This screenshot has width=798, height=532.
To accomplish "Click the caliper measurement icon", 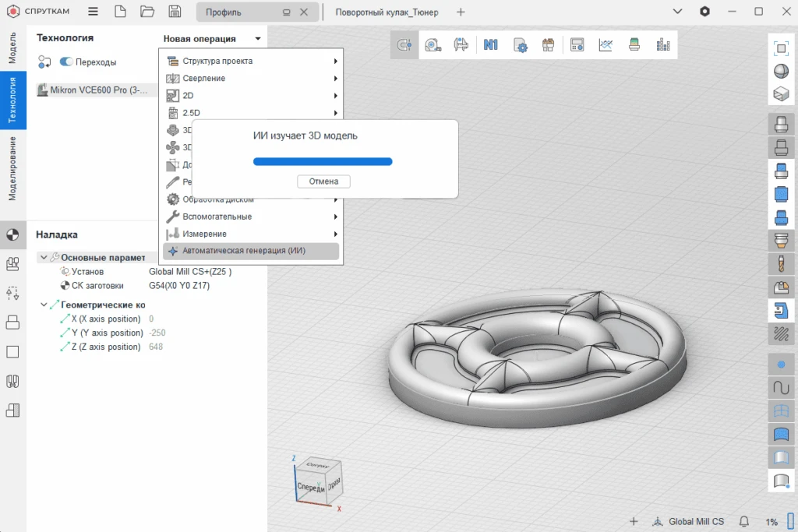I will pyautogui.click(x=461, y=45).
